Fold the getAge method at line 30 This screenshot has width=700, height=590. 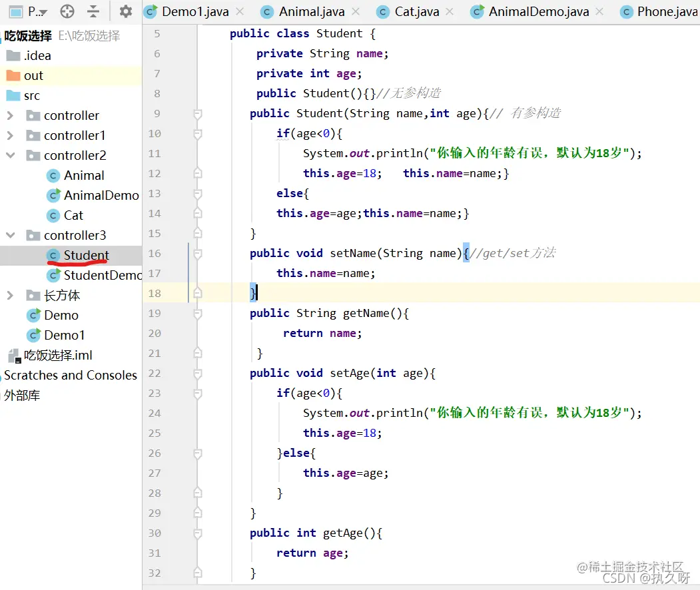click(198, 533)
